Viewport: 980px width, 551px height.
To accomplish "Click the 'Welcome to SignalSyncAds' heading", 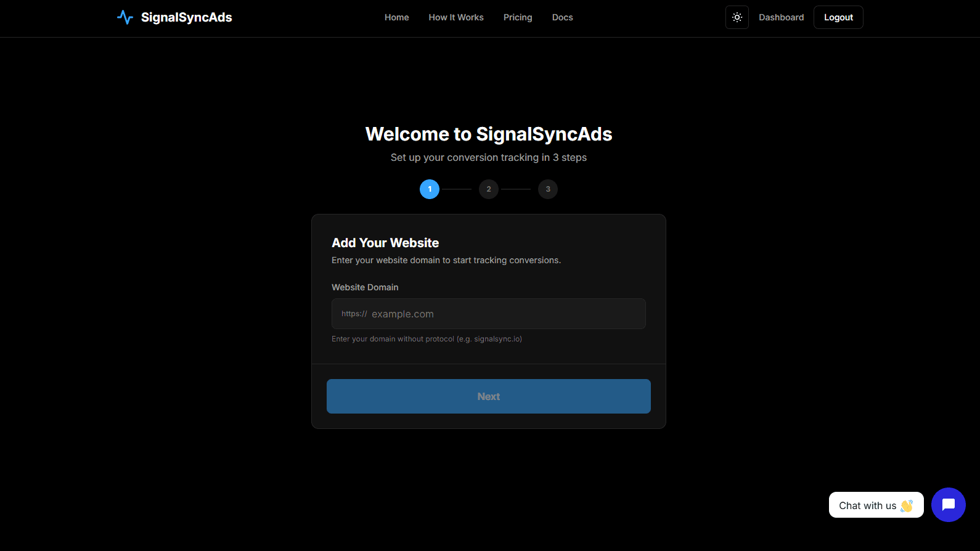I will point(489,134).
